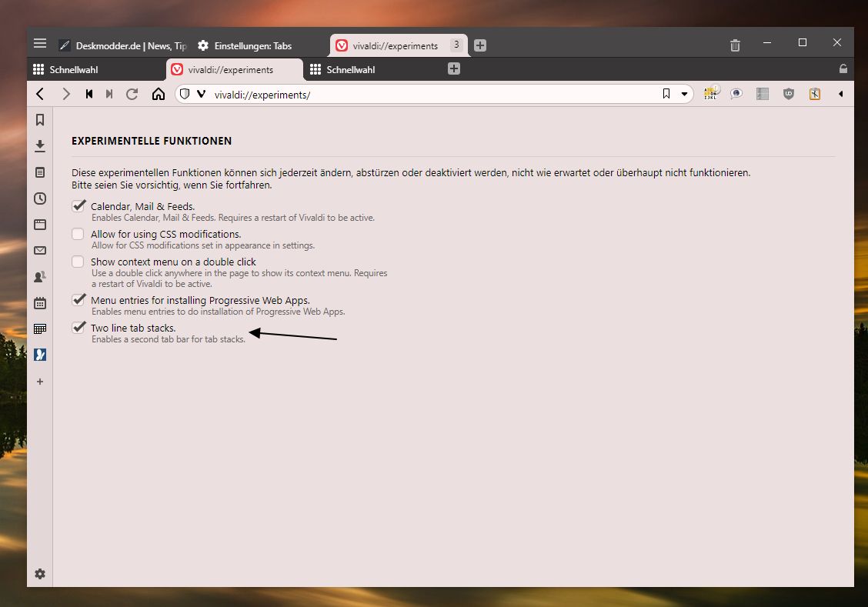Viewport: 868px width, 607px height.
Task: Open the Feeds grid panel
Action: (x=40, y=329)
